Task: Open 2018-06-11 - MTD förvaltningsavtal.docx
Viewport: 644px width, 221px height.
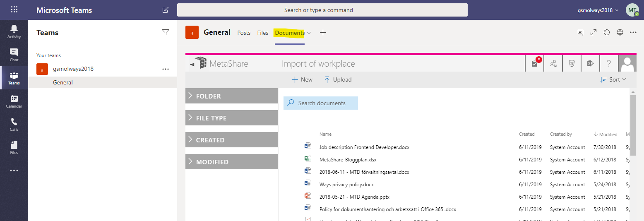Action: tap(364, 172)
